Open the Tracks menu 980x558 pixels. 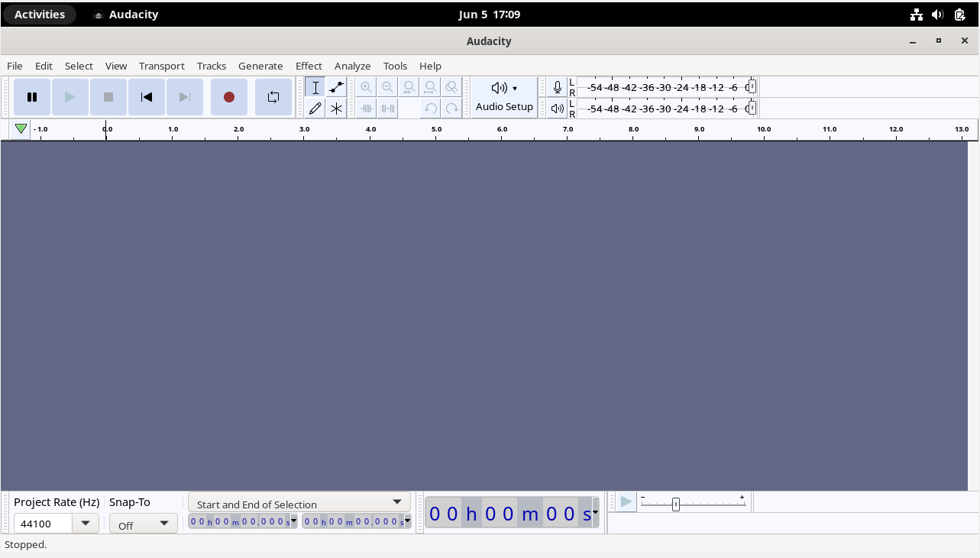(212, 66)
